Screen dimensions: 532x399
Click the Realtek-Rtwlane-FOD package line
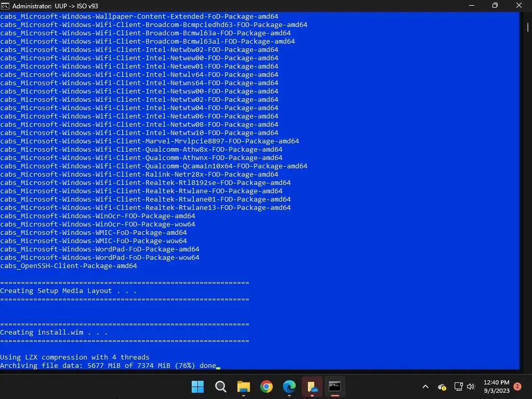tap(141, 191)
